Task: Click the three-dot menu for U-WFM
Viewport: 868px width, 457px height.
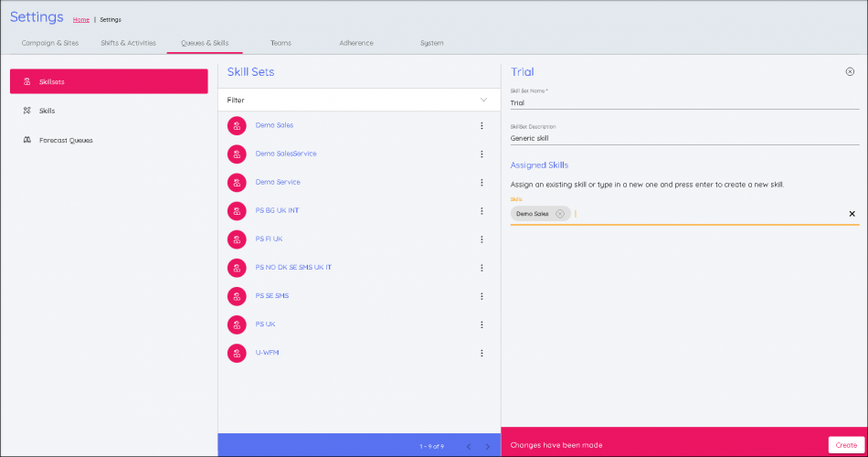Action: tap(482, 353)
